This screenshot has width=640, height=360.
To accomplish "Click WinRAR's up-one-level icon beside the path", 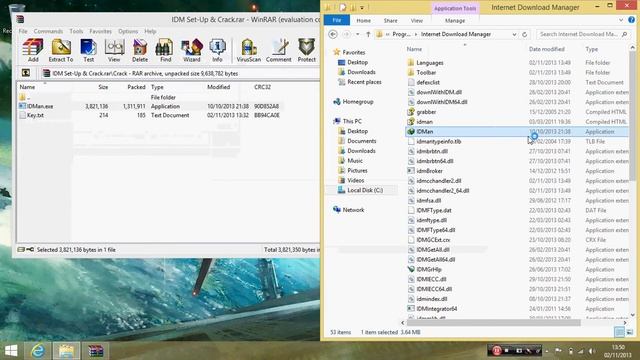I will tap(26, 73).
